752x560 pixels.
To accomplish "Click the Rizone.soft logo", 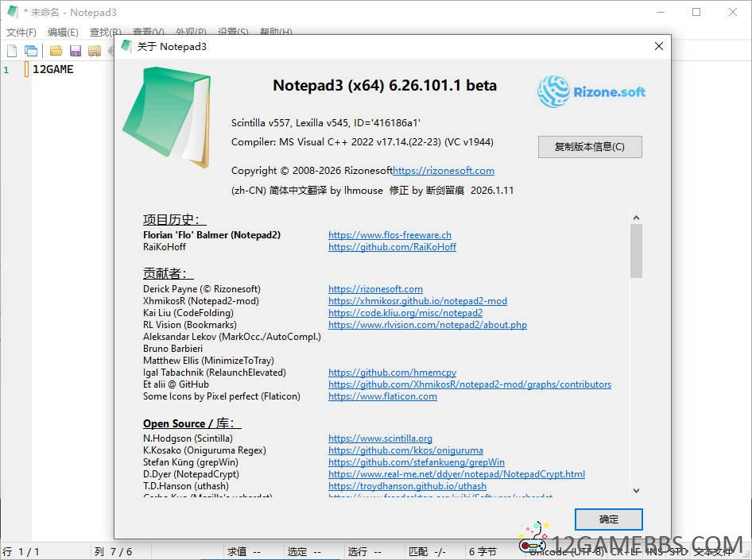I will click(x=591, y=91).
